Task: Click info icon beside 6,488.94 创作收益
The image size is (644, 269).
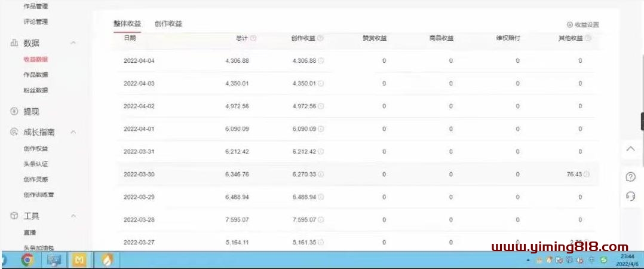Action: coord(321,197)
